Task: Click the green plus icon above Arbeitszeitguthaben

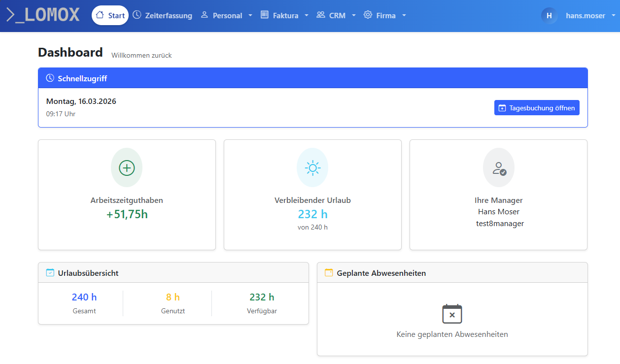Action: [x=127, y=167]
